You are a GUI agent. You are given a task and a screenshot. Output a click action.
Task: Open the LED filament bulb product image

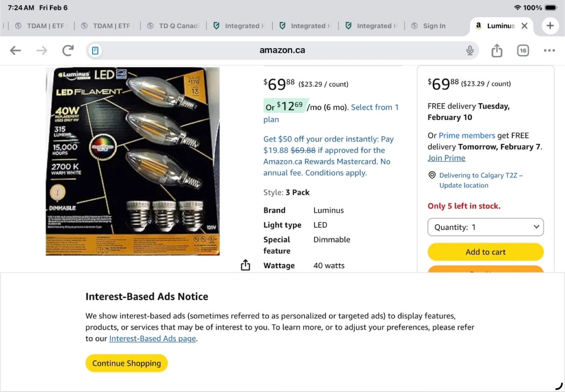(x=133, y=161)
